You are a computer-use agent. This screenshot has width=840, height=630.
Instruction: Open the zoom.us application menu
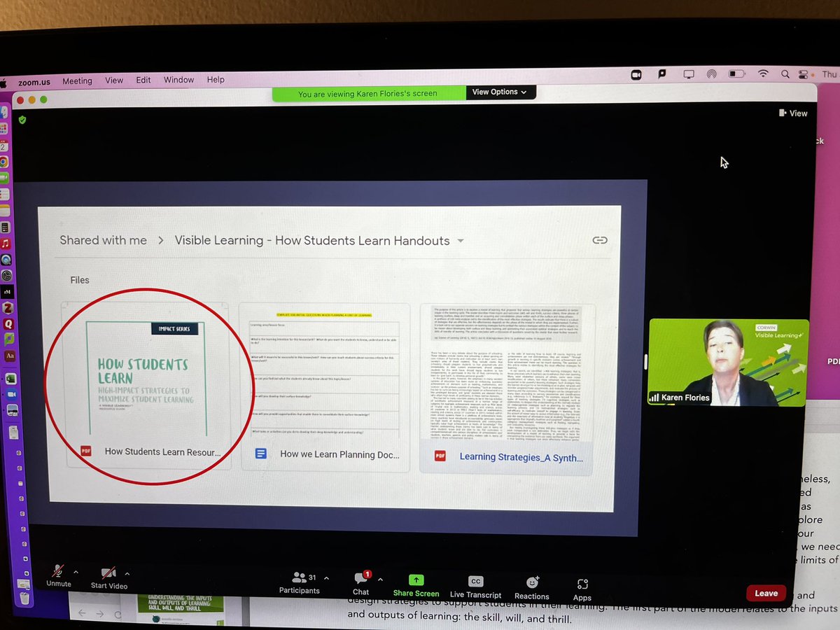[x=36, y=81]
